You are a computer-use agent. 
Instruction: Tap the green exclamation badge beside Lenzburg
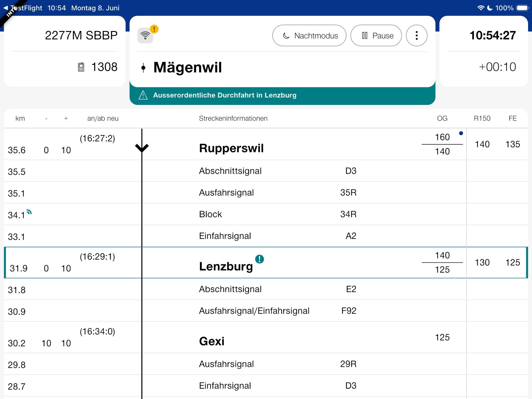pos(259,259)
